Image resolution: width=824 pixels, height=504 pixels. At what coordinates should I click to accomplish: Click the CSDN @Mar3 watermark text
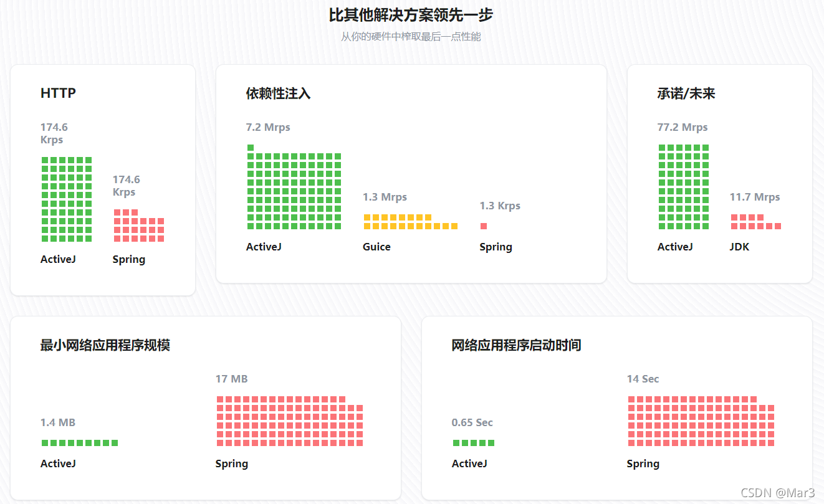(x=778, y=490)
